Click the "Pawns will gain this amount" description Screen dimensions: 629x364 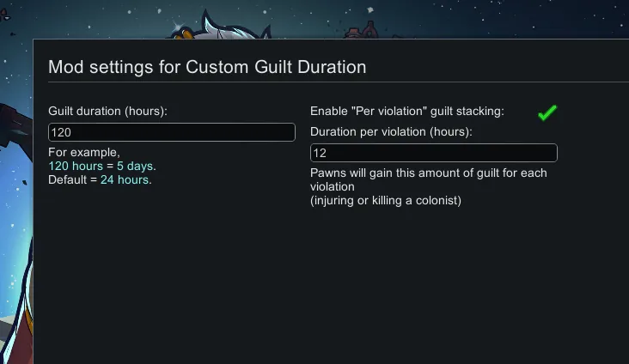(x=428, y=173)
